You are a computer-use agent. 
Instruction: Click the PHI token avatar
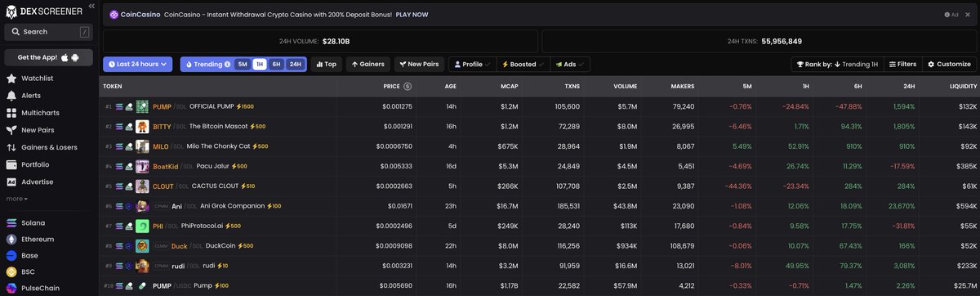(142, 226)
